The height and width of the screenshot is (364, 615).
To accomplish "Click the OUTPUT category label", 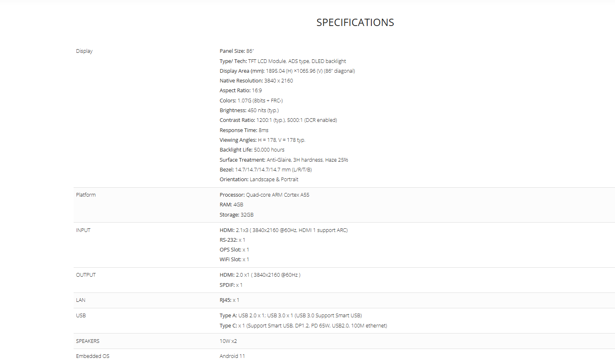I will tap(86, 275).
